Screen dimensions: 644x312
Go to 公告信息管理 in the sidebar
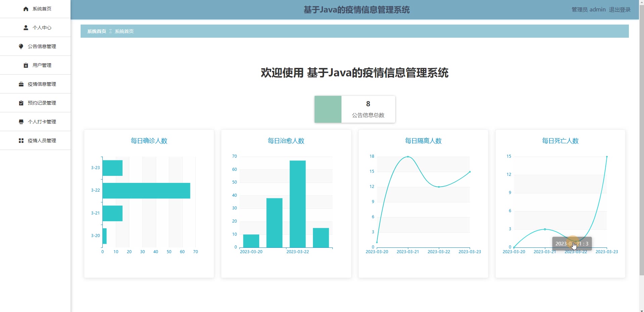pyautogui.click(x=35, y=46)
